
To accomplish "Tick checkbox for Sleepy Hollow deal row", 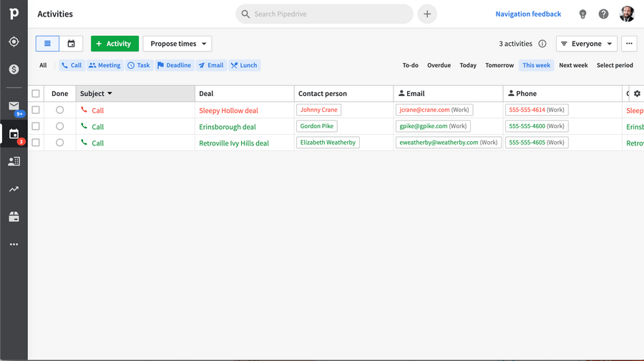I will (x=36, y=110).
